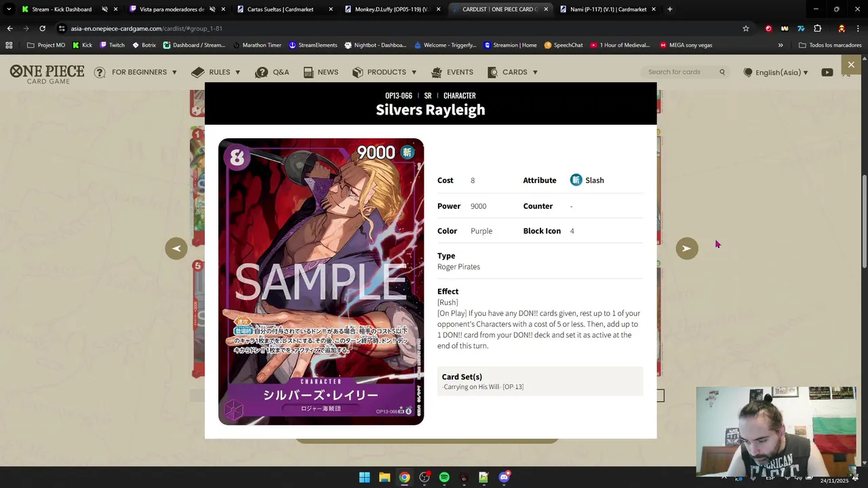
Task: Open the Welcome - Triggerfy bookmark
Action: [445, 45]
